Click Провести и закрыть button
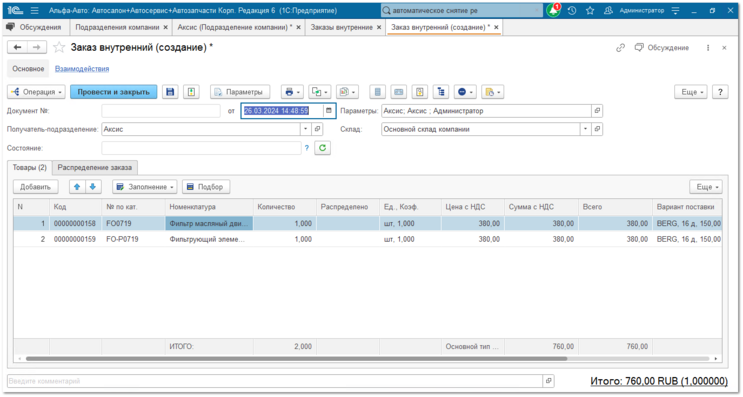This screenshot has height=397, width=743. 113,92
